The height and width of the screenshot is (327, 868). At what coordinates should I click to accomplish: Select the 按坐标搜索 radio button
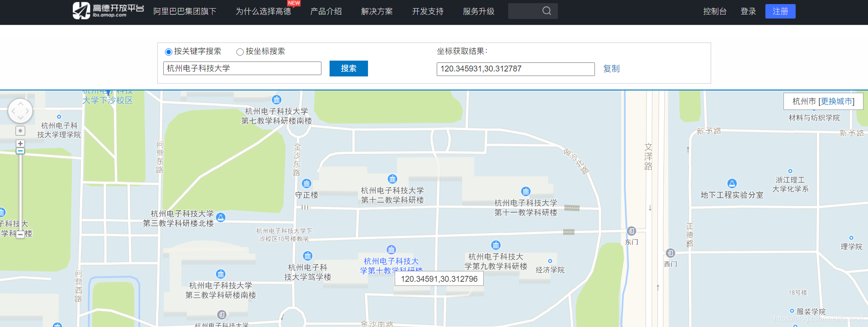click(240, 52)
